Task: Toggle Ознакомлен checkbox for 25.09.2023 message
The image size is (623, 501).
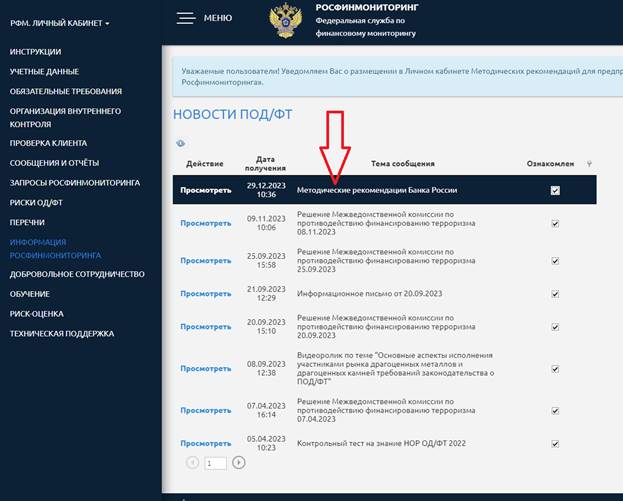Action: click(x=555, y=261)
